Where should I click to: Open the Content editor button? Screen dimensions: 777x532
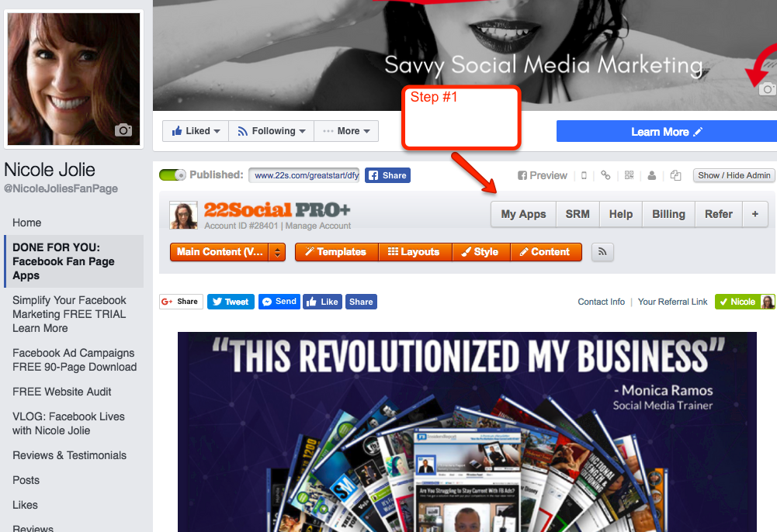pos(546,252)
